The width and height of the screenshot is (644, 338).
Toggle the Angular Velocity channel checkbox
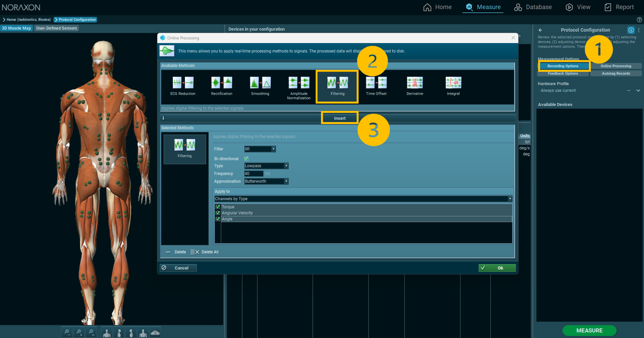pos(218,213)
